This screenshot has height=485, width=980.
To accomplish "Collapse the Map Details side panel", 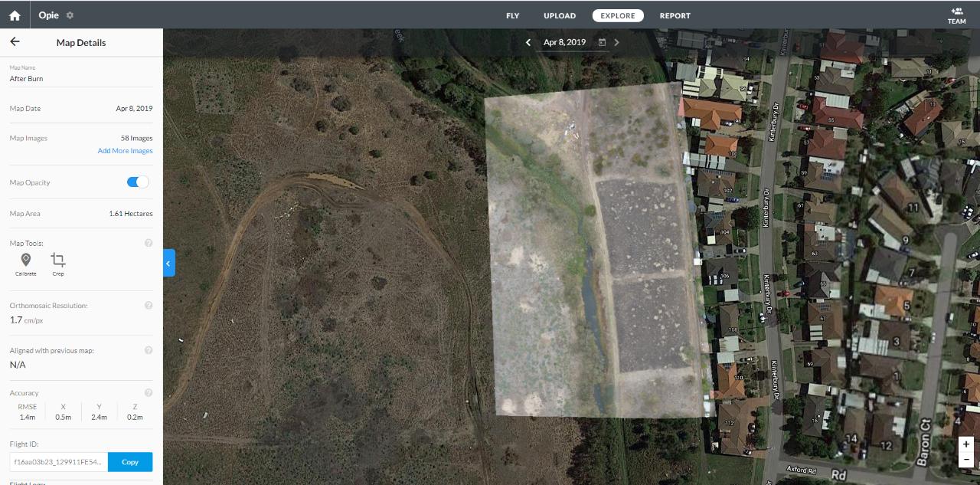I will pos(169,263).
